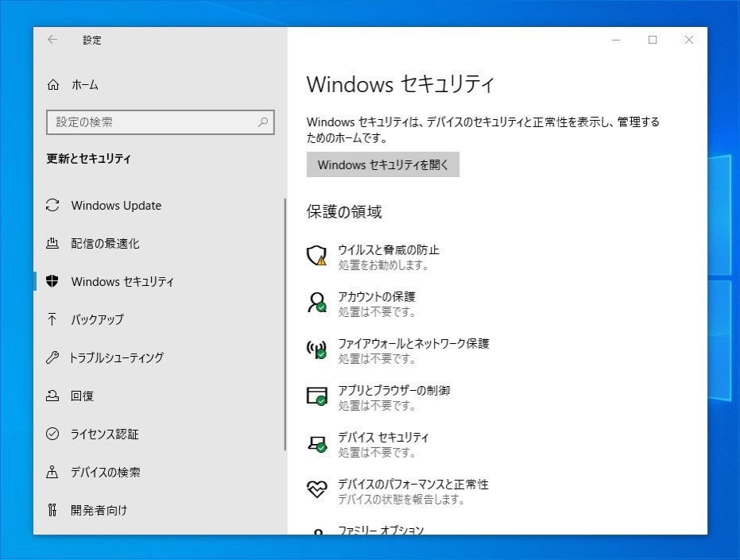Click the 保護の領域 heading
The image size is (740, 560).
[344, 211]
